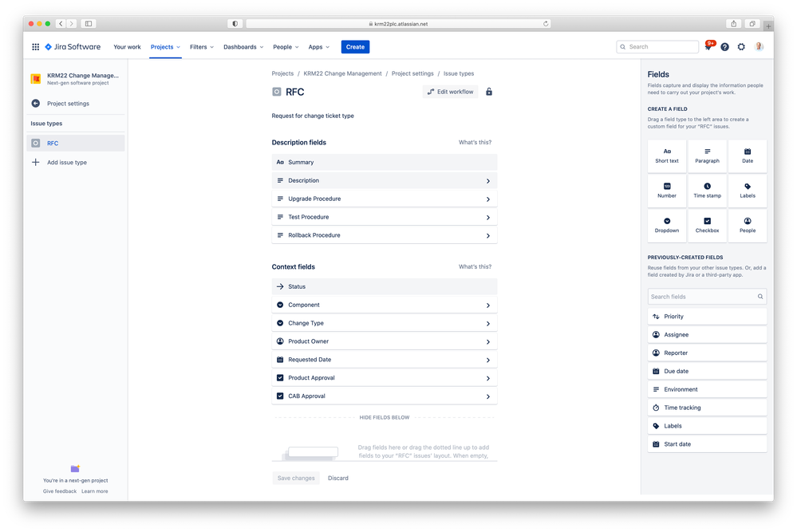Image resolution: width=797 pixels, height=532 pixels.
Task: Open the Projects menu
Action: click(165, 47)
